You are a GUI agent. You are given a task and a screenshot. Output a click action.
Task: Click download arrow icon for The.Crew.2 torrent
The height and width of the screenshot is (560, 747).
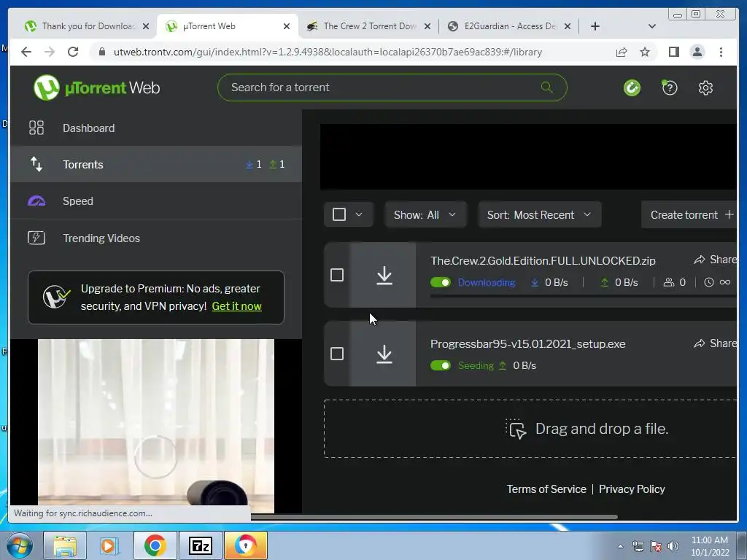tap(384, 275)
